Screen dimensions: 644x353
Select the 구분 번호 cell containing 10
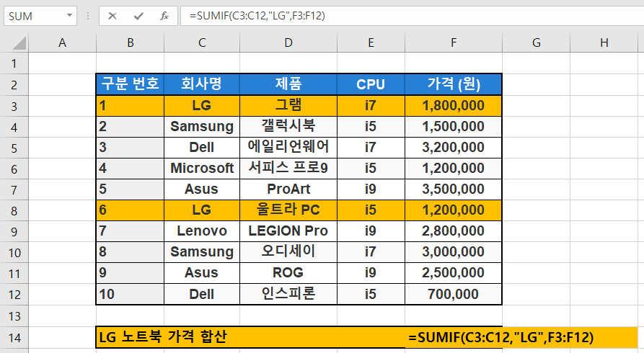coord(131,294)
